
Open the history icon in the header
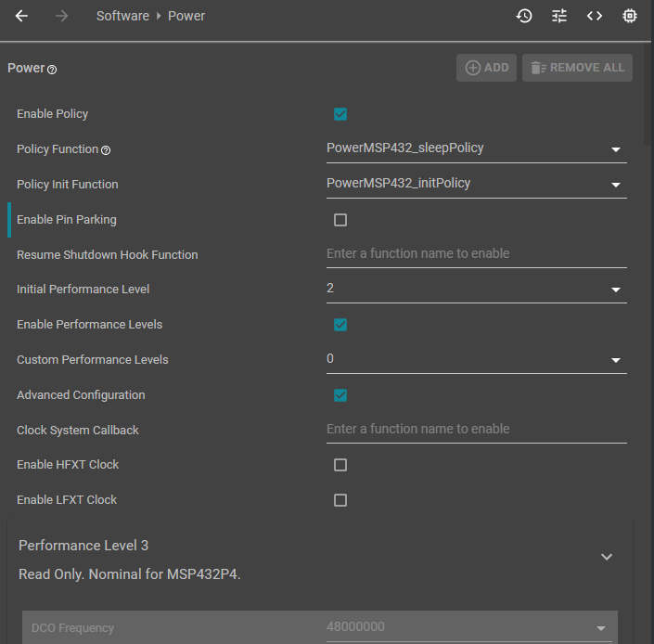(524, 16)
